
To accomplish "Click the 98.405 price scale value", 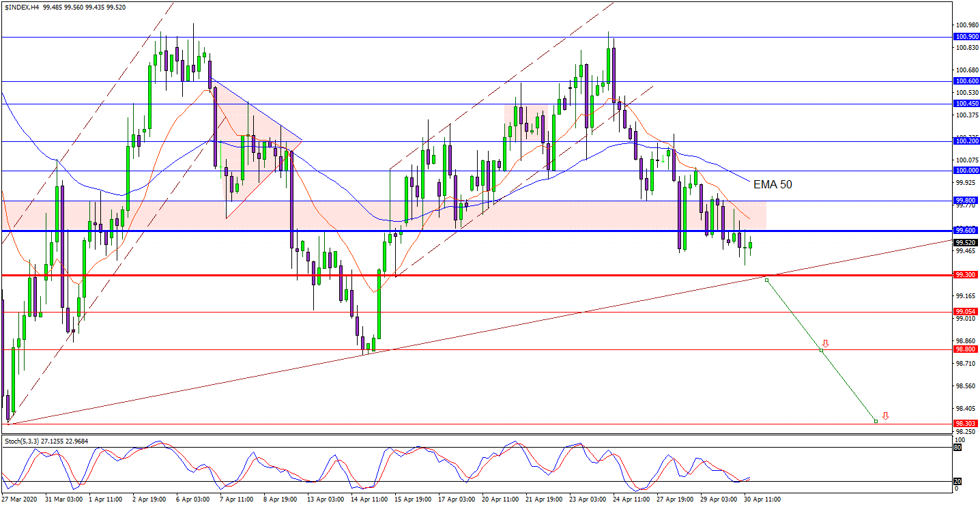I will coord(966,409).
